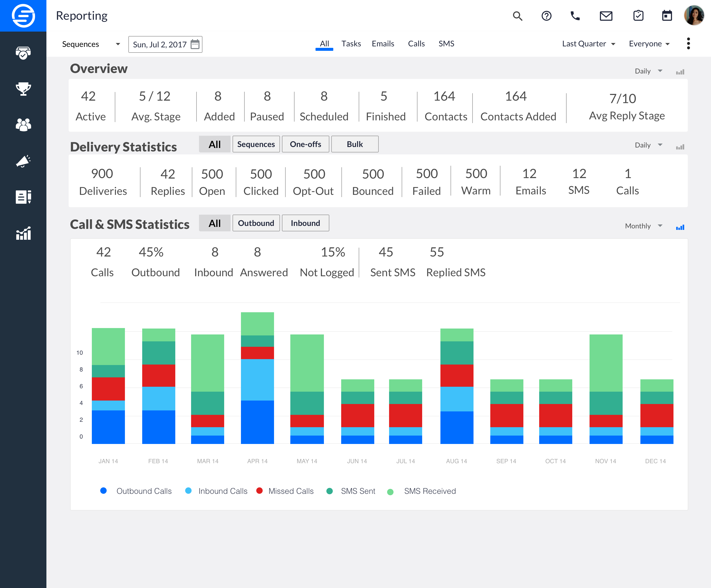Click the help question mark icon

click(546, 16)
